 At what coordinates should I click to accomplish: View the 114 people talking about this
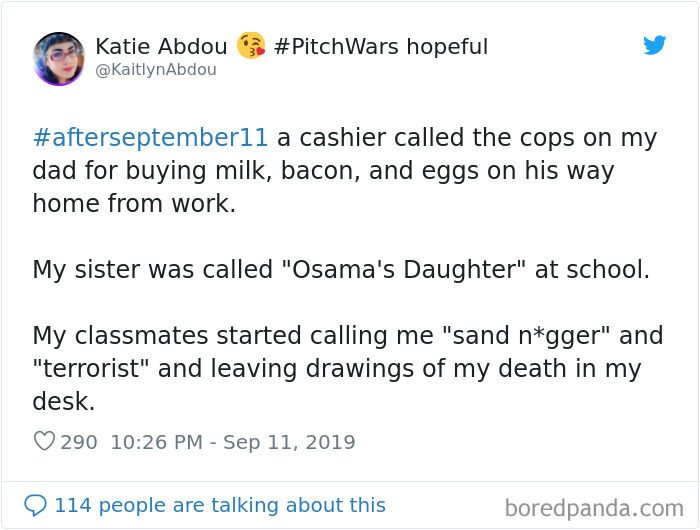click(220, 505)
